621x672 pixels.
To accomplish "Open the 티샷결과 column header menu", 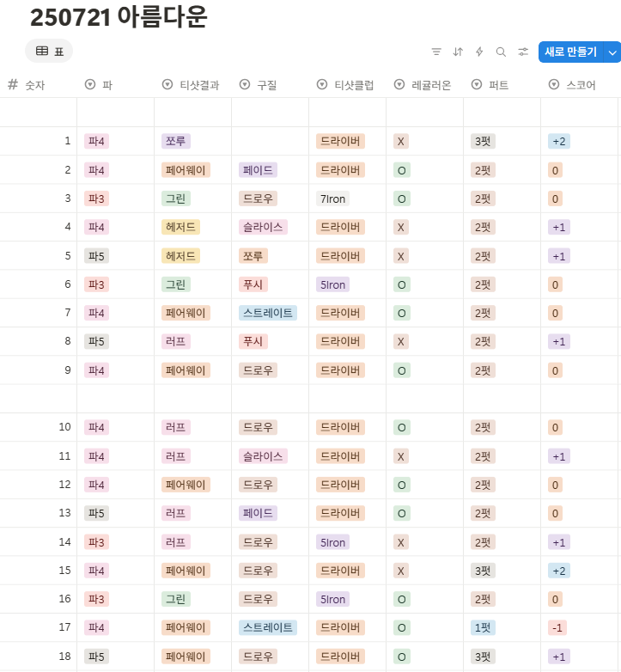I will [192, 85].
